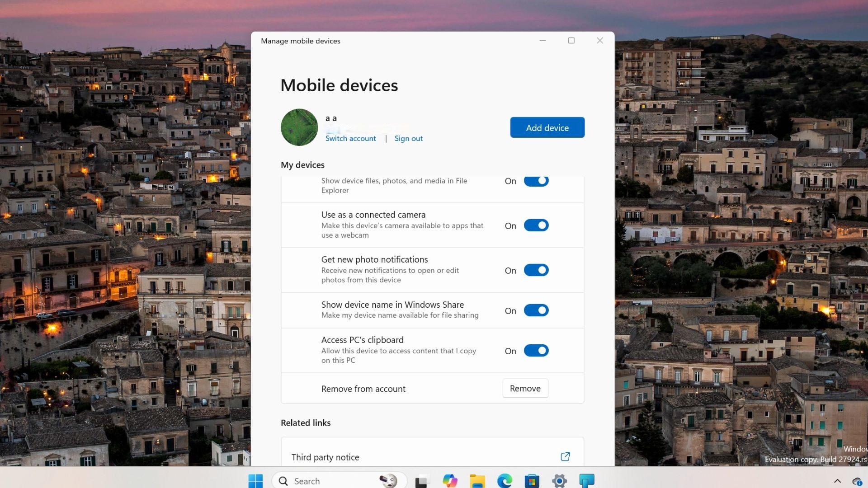Disable Get new photo notifications

[536, 270]
